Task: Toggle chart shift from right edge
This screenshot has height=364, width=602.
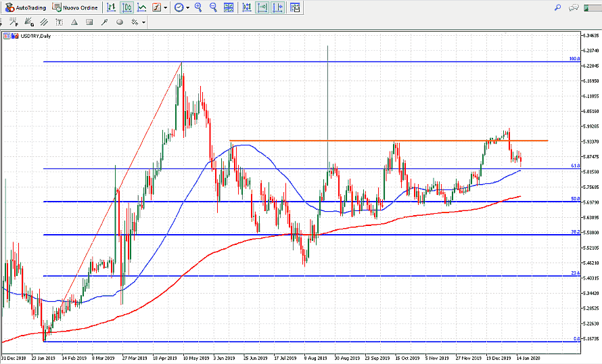Action: 278,7
